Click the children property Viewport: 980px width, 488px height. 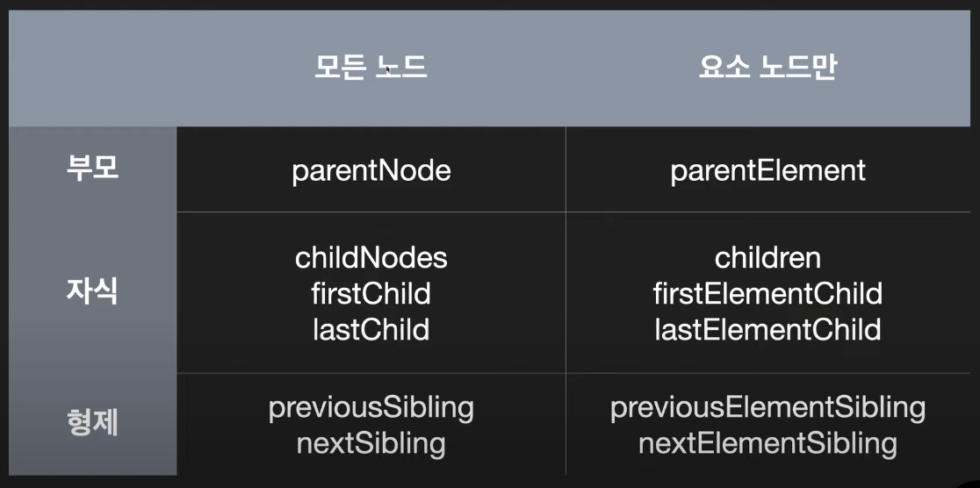coord(768,257)
